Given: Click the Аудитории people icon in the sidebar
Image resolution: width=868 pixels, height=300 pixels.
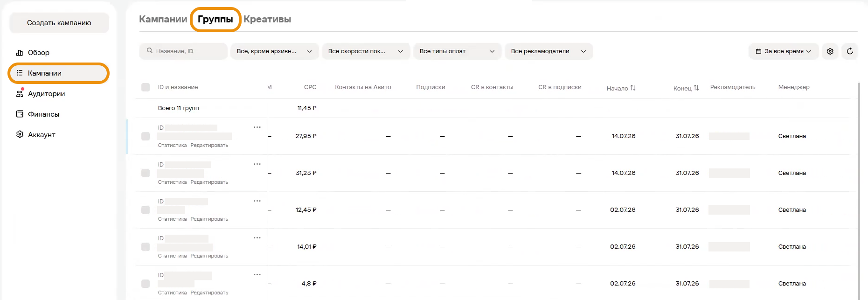Looking at the screenshot, I should [x=20, y=94].
